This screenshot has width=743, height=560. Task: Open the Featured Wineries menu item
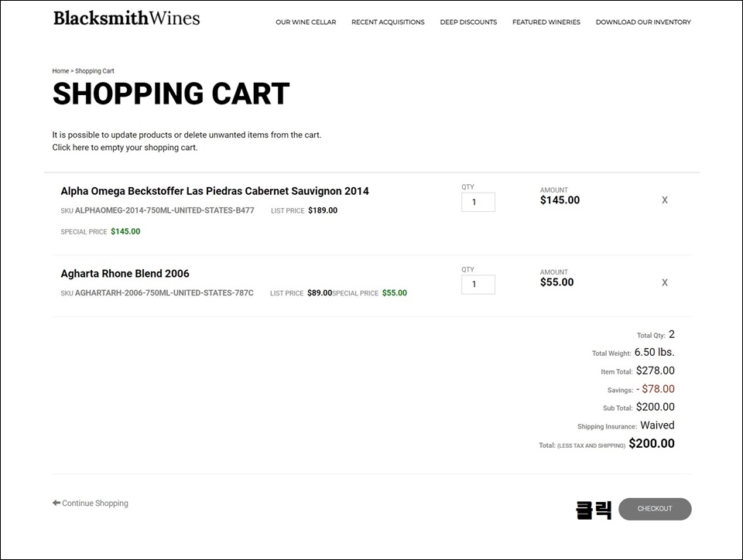click(546, 22)
